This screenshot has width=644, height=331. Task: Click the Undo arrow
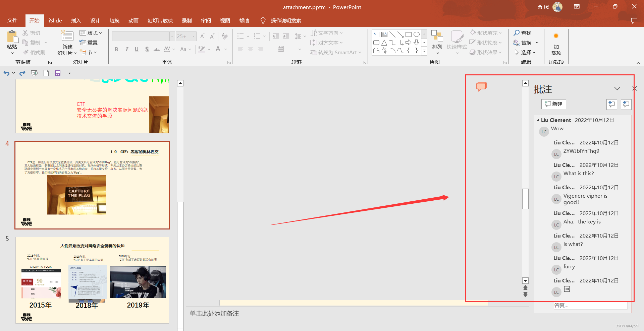[6, 73]
